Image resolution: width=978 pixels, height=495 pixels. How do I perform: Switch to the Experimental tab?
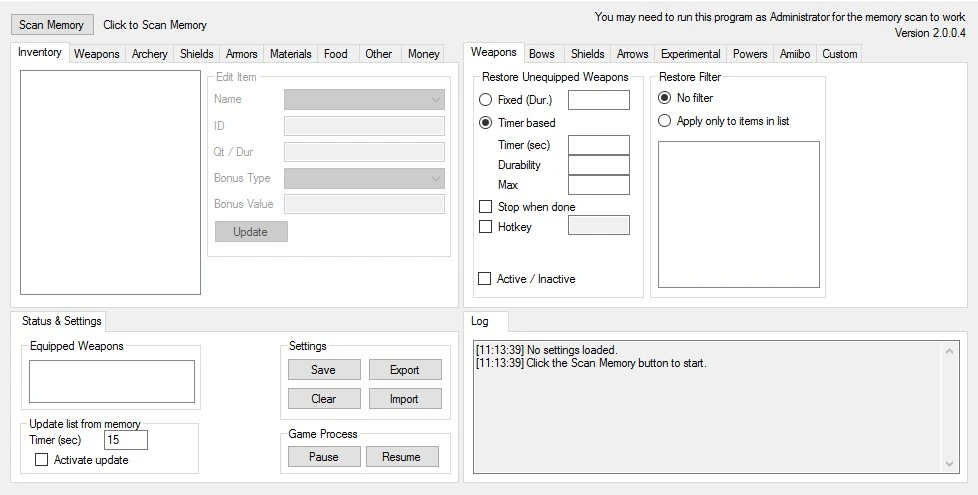(690, 54)
